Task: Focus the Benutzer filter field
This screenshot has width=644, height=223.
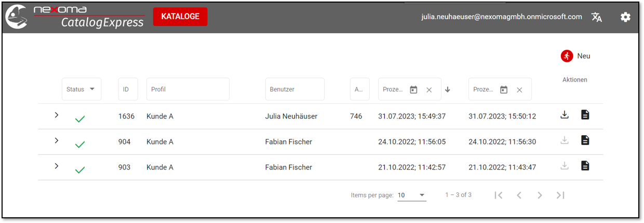Action: (x=295, y=89)
